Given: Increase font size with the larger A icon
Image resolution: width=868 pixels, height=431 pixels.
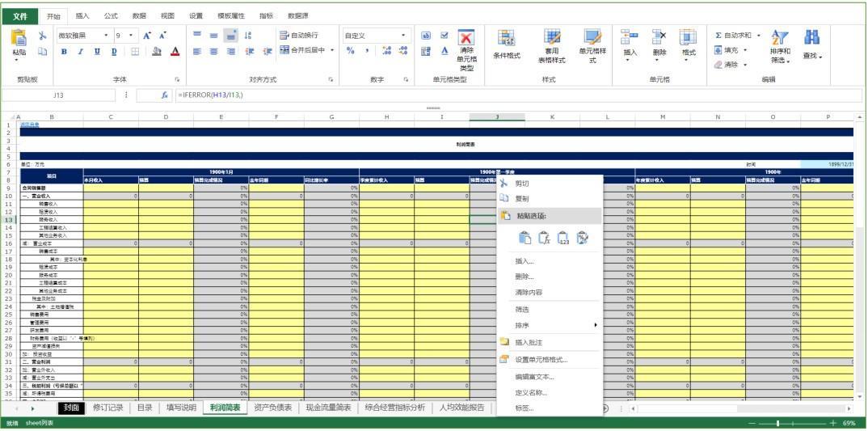Looking at the screenshot, I should (x=147, y=36).
